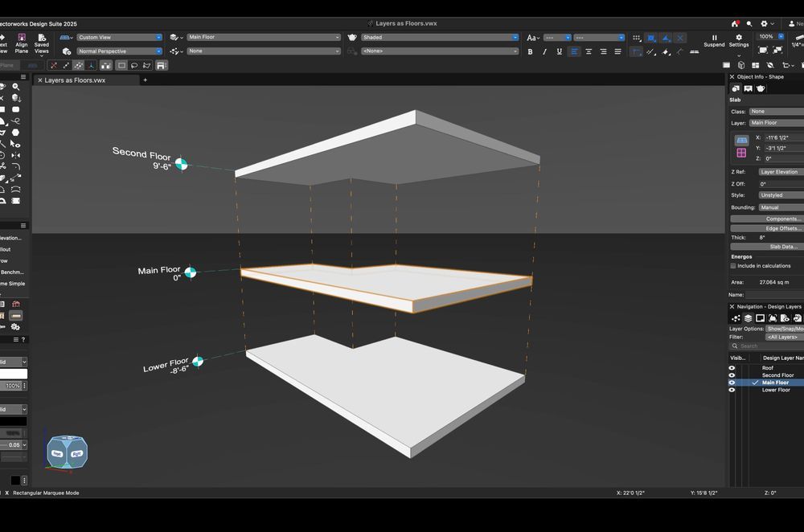Click the Bold text formatting icon
The image size is (804, 532).
point(530,51)
